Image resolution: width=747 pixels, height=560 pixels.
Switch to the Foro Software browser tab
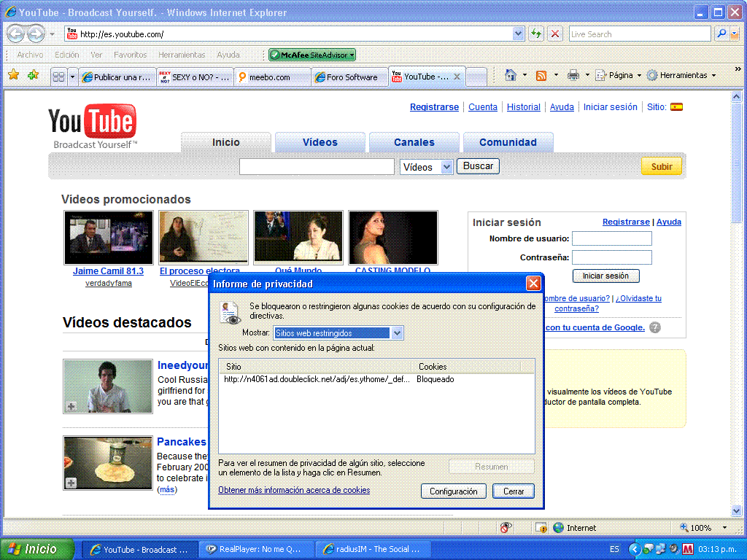click(x=349, y=77)
